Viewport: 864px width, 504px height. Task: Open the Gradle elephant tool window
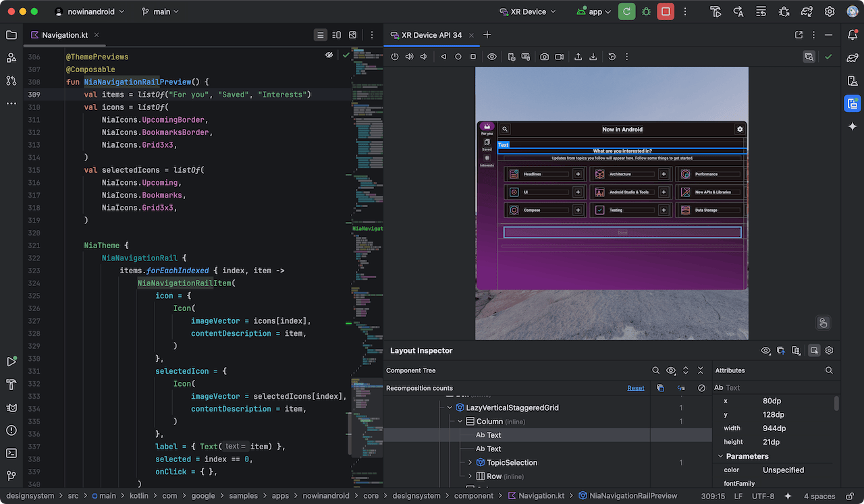[x=853, y=58]
